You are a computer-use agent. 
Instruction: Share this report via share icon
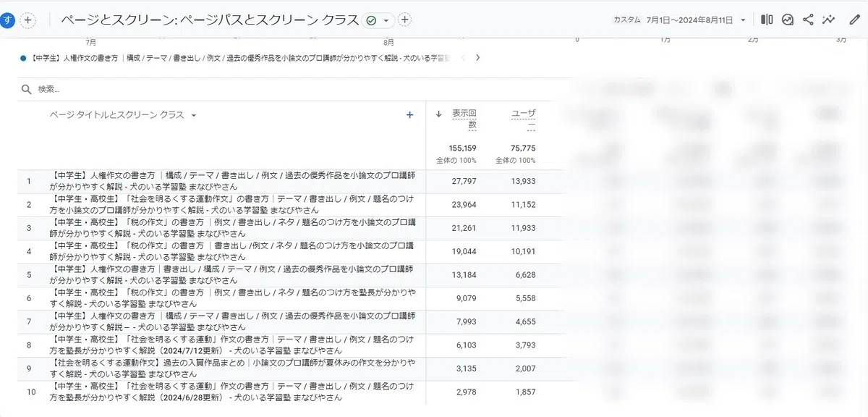[808, 20]
